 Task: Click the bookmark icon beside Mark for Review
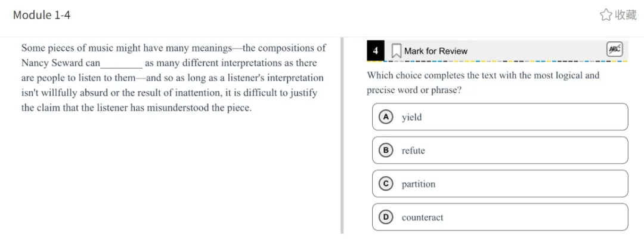point(396,51)
